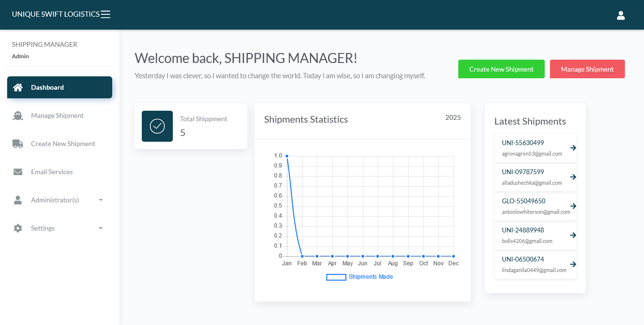Expand the Administrator(s) dropdown caret
This screenshot has width=644, height=325.
[101, 200]
